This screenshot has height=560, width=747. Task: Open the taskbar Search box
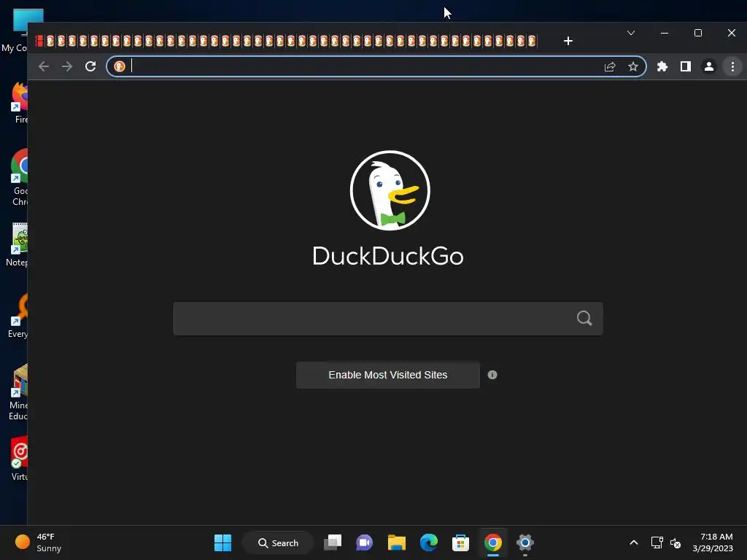tap(278, 542)
